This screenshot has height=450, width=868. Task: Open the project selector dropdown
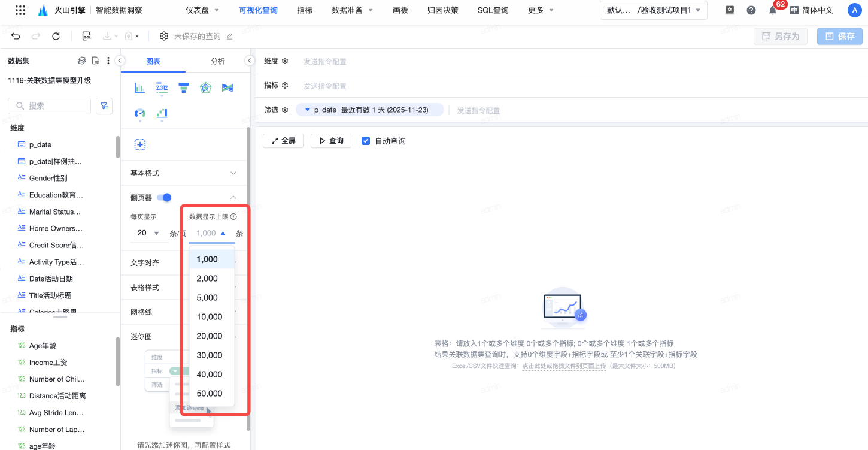coord(653,10)
